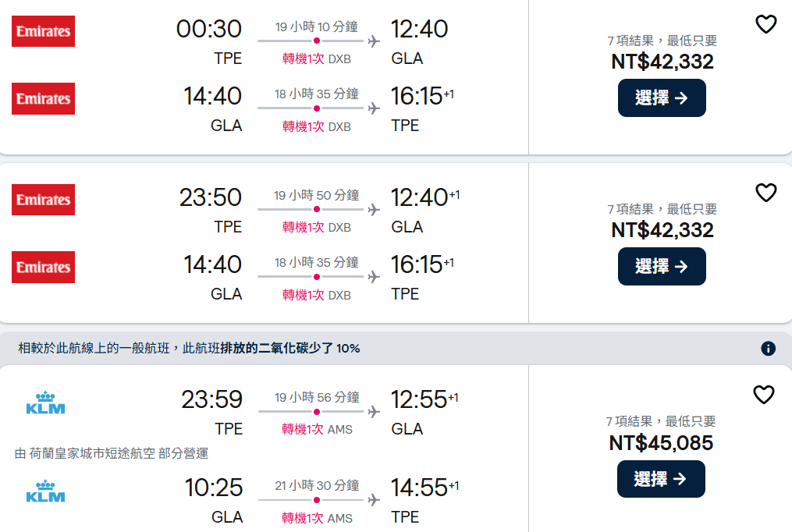Click the KLM logo beside 23:59 departure
This screenshot has width=792, height=532.
click(45, 403)
